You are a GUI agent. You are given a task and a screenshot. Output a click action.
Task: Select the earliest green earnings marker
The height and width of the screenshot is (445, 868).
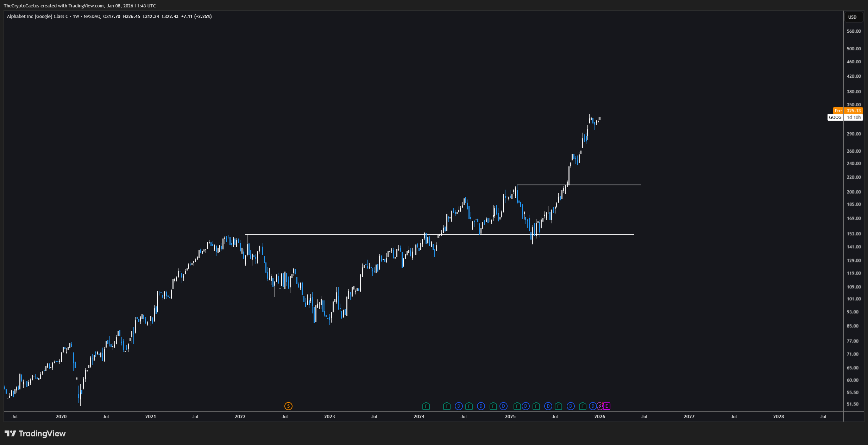coord(426,406)
